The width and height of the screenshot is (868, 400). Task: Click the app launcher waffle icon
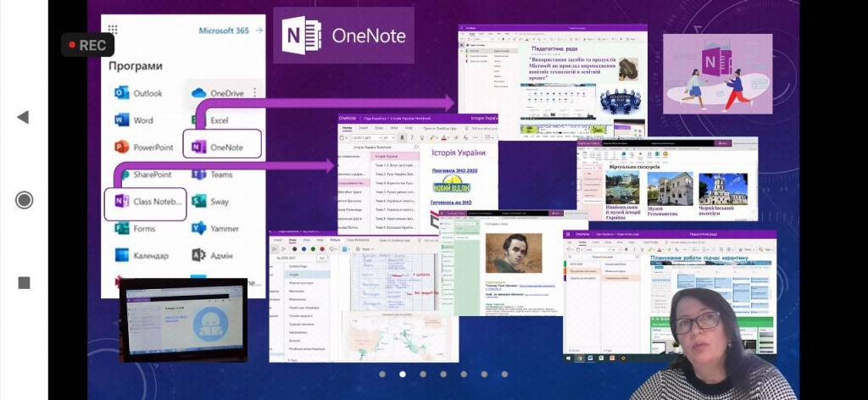pyautogui.click(x=114, y=31)
